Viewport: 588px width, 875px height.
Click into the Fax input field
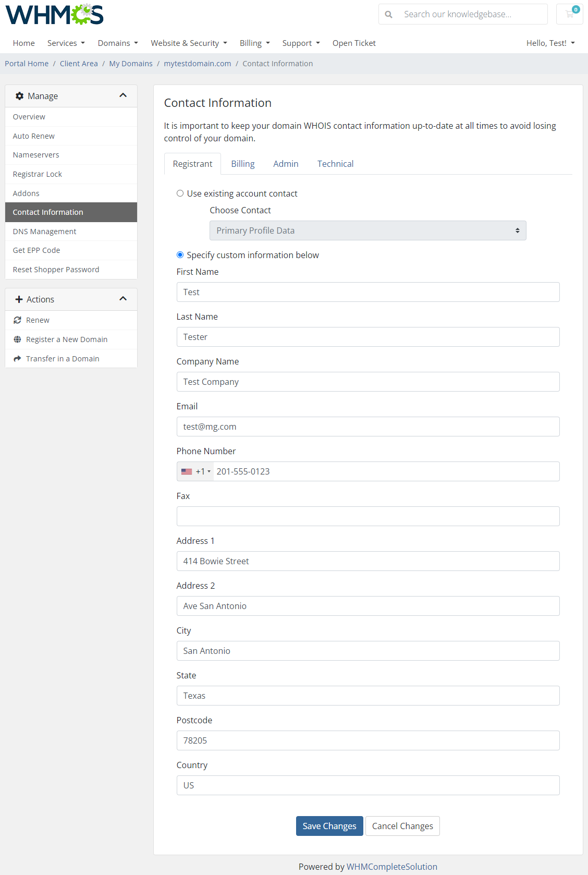click(x=367, y=516)
